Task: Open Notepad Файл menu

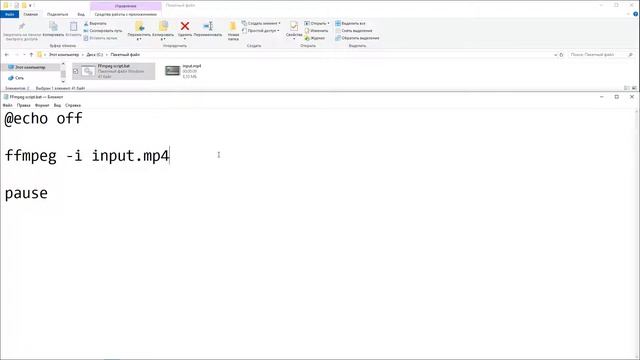Action: tap(7, 105)
